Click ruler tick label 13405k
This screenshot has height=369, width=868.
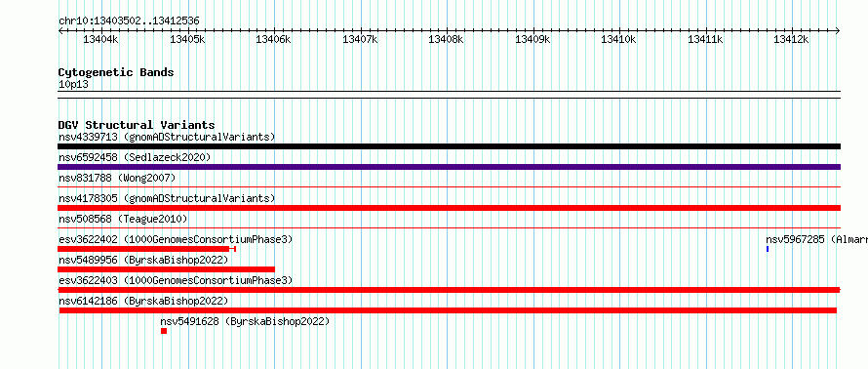187,39
